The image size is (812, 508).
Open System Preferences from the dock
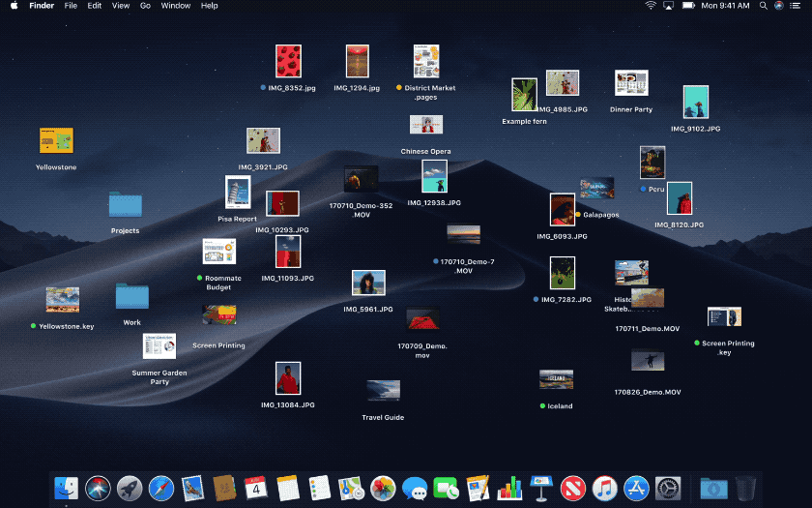[x=668, y=489]
